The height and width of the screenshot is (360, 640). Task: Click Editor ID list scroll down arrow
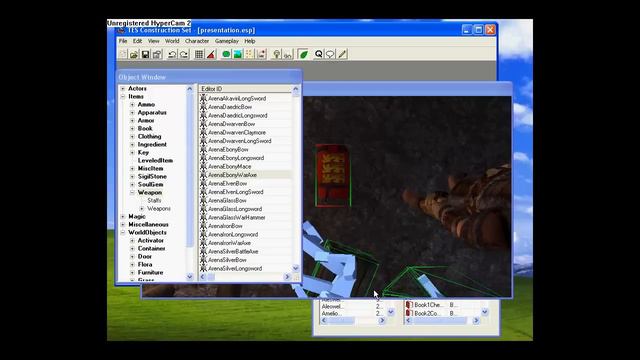tap(296, 268)
